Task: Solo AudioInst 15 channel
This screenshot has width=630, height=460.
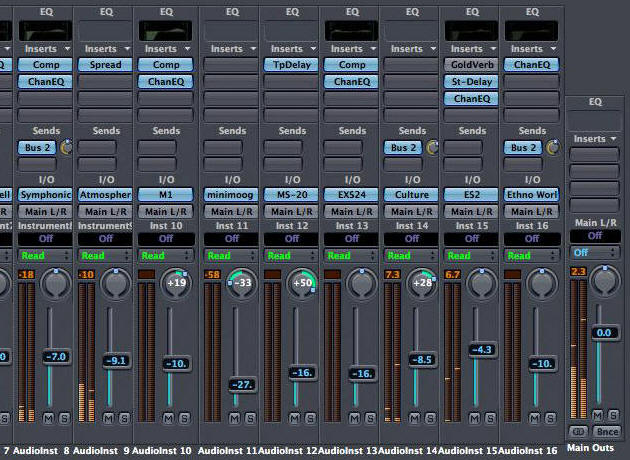Action: pos(490,418)
